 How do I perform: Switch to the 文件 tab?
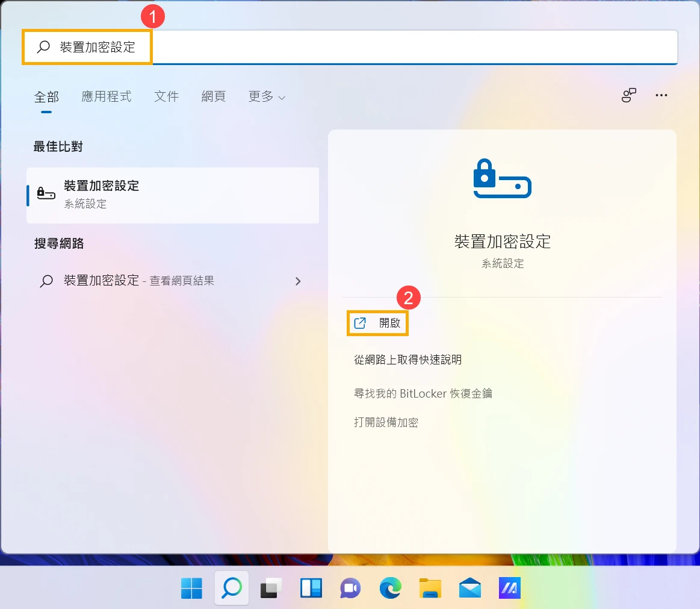(166, 96)
